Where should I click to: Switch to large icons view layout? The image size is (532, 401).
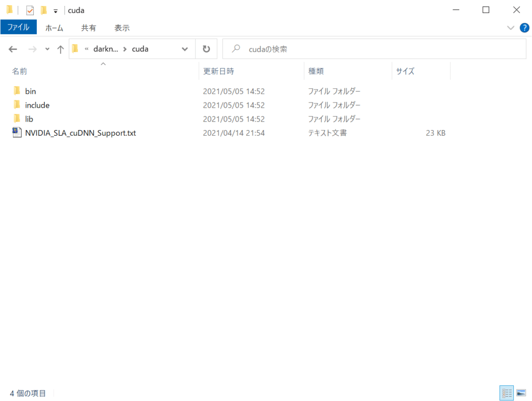click(x=521, y=393)
